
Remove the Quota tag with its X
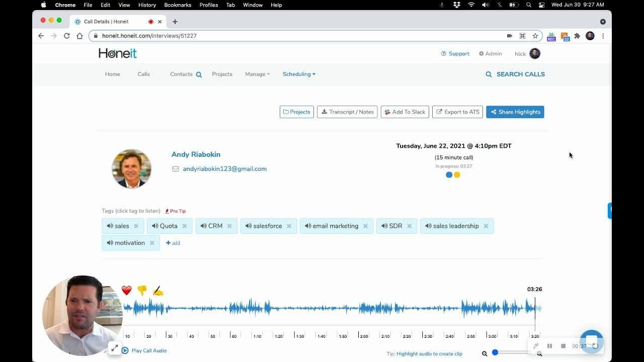click(184, 226)
